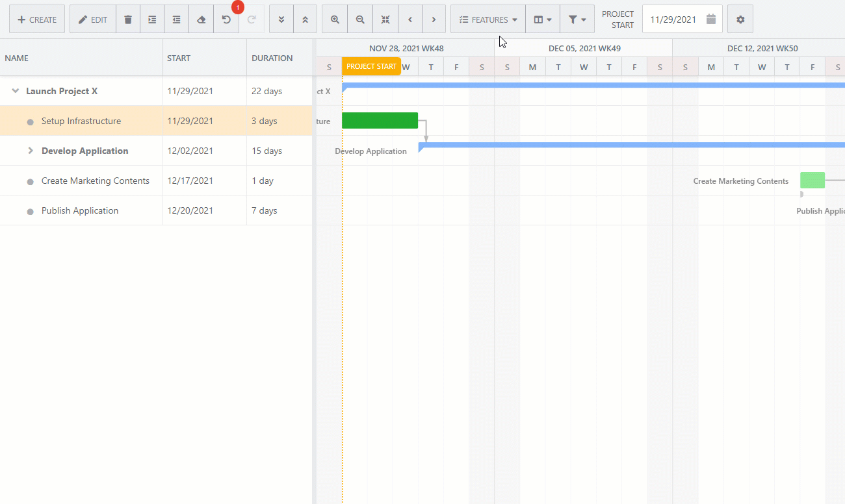Screen dimensions: 845x504
Task: Open the columns layout dropdown
Action: point(542,19)
